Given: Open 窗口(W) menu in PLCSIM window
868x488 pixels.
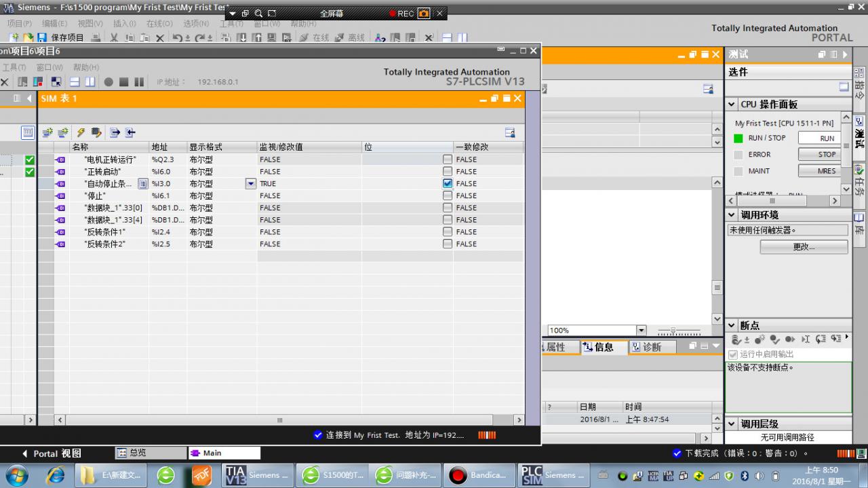Looking at the screenshot, I should tap(50, 67).
